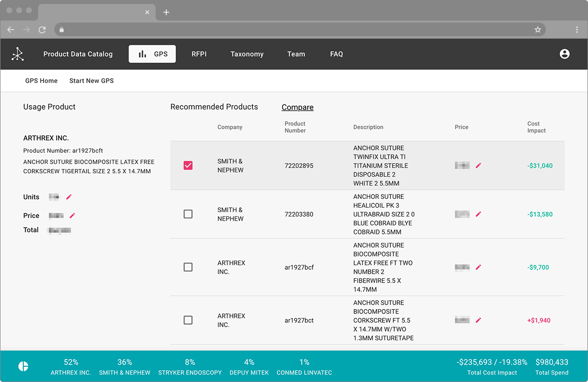
Task: Edit price for product 72202895
Action: (478, 166)
